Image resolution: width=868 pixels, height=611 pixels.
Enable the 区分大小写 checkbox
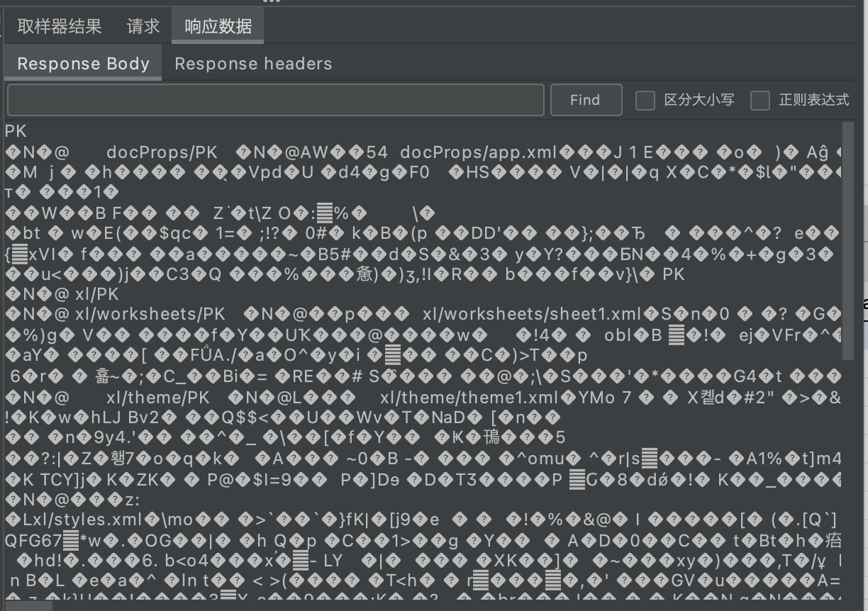pos(645,101)
